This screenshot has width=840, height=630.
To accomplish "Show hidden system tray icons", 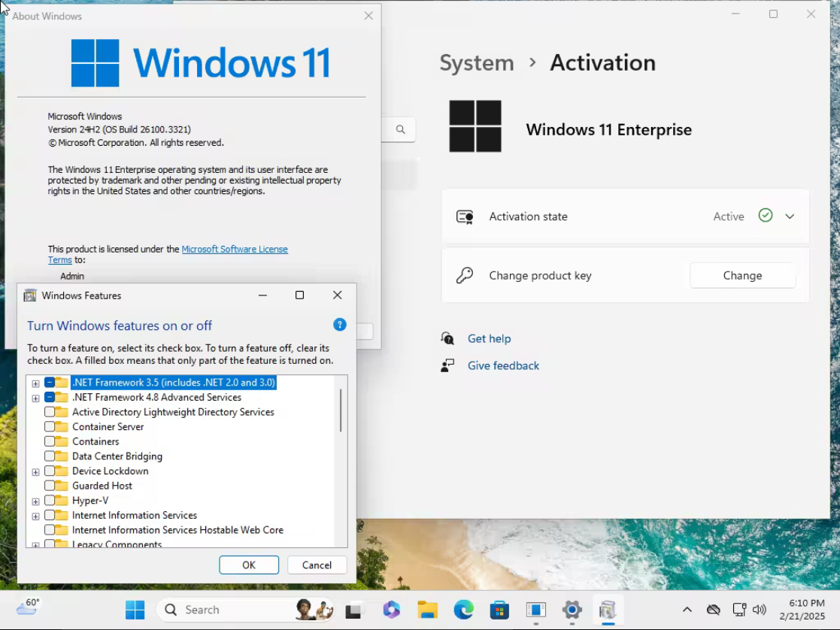I will [687, 610].
